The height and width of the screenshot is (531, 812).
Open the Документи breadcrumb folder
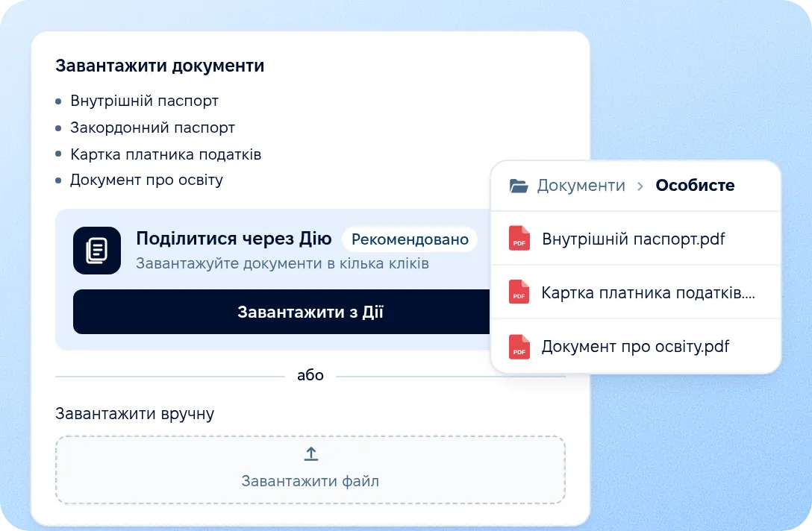[581, 185]
